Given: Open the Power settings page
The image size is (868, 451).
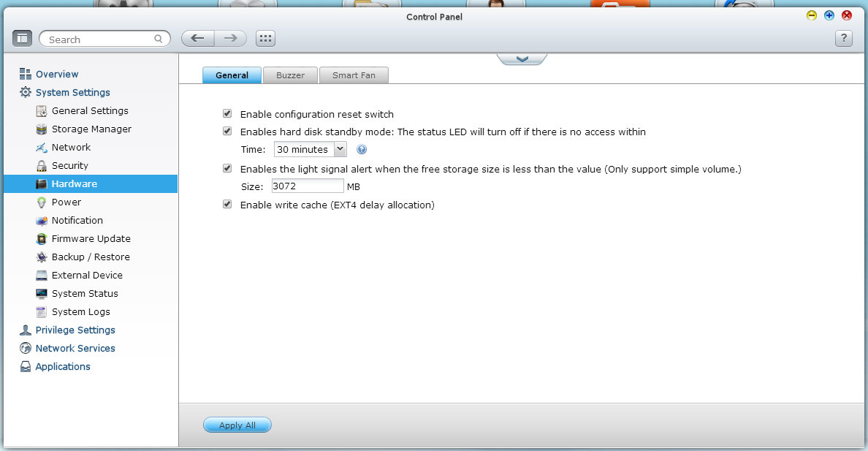Looking at the screenshot, I should 66,202.
